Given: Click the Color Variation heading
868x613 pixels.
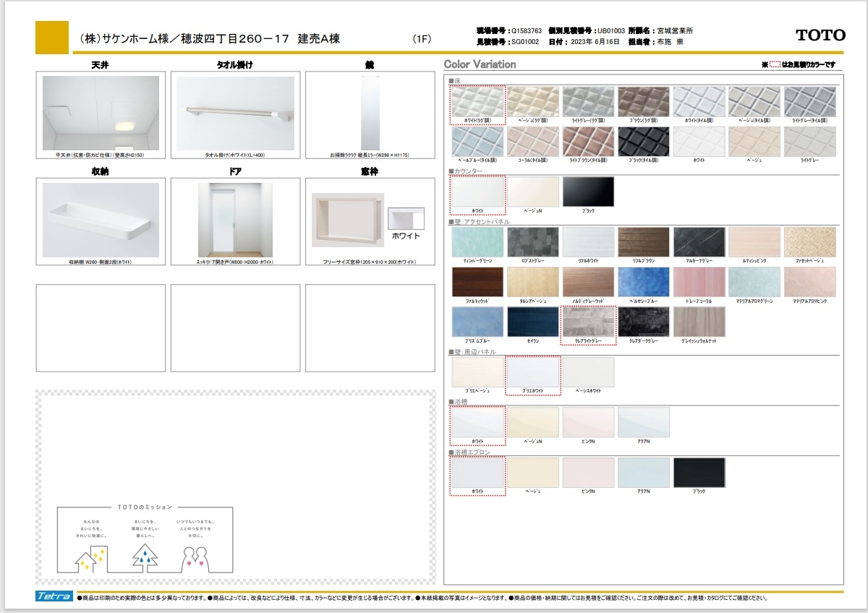Looking at the screenshot, I should [480, 64].
